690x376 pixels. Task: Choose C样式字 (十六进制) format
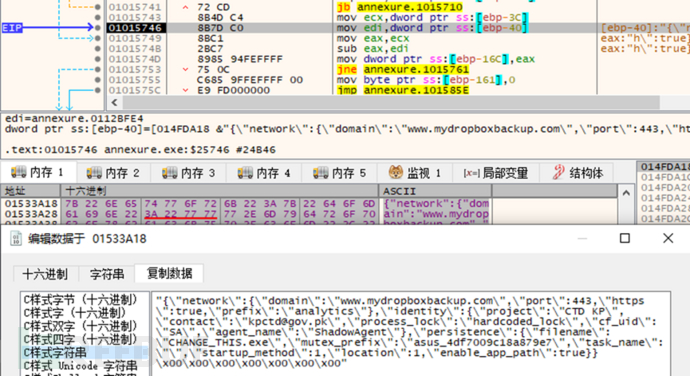click(75, 313)
